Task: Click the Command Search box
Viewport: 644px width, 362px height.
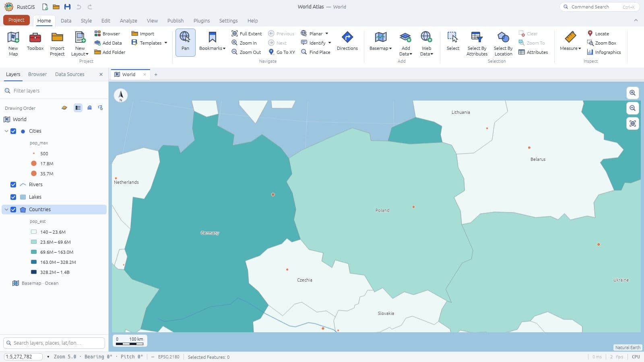Action: [x=599, y=7]
